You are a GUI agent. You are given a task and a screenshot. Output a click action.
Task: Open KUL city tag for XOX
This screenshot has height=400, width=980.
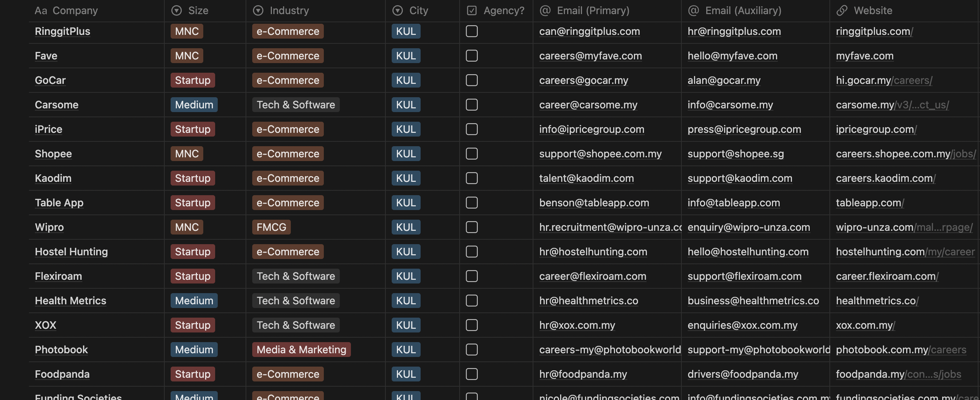coord(406,325)
